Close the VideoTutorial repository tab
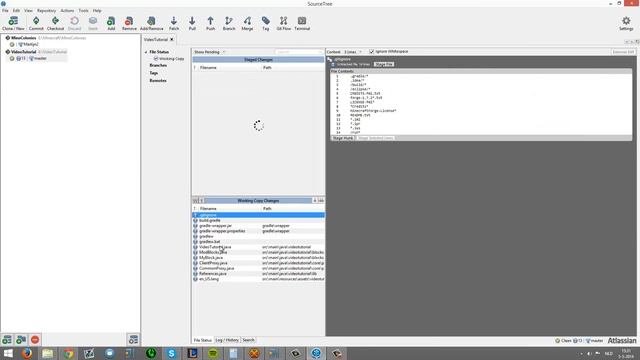The height and width of the screenshot is (360, 640). (x=172, y=40)
